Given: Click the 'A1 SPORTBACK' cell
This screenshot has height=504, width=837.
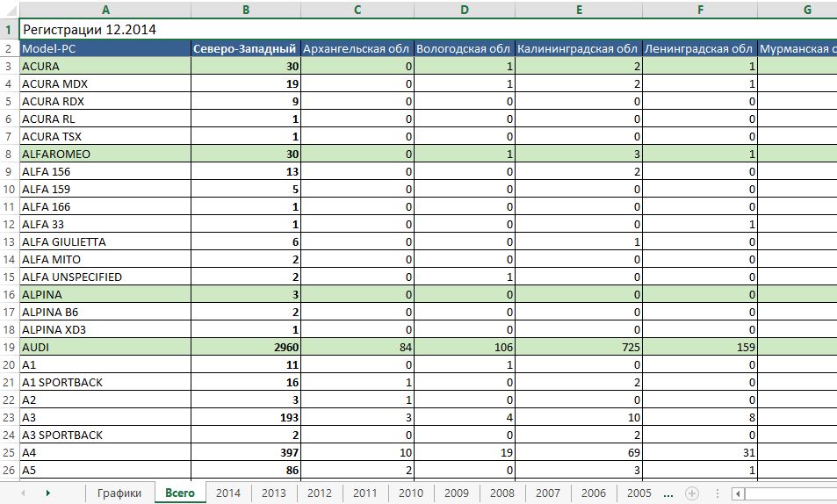Looking at the screenshot, I should pos(105,382).
